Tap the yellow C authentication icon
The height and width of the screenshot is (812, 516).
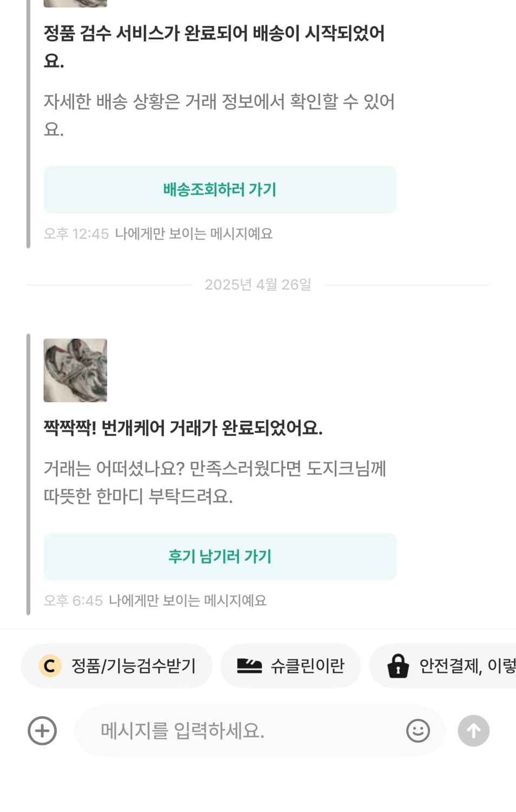click(49, 666)
